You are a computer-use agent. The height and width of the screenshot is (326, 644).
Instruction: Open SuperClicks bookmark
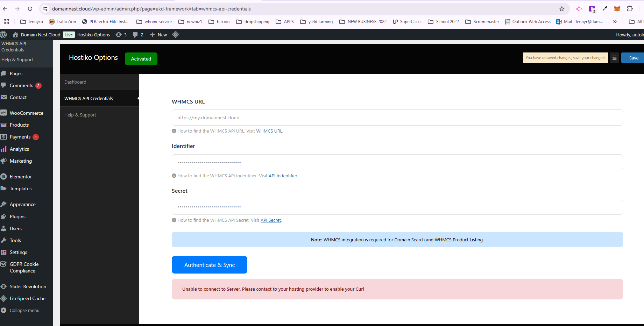[x=407, y=22]
